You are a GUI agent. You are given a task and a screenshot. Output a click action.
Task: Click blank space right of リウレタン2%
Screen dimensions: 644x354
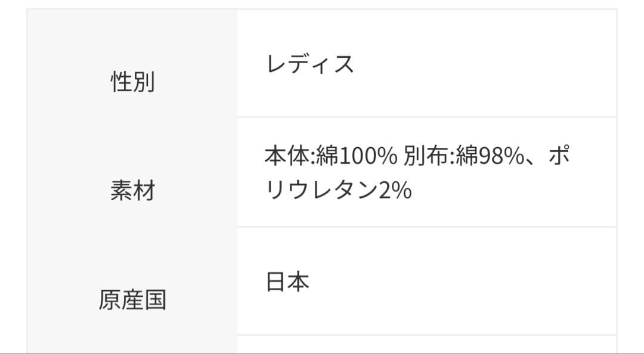point(507,191)
